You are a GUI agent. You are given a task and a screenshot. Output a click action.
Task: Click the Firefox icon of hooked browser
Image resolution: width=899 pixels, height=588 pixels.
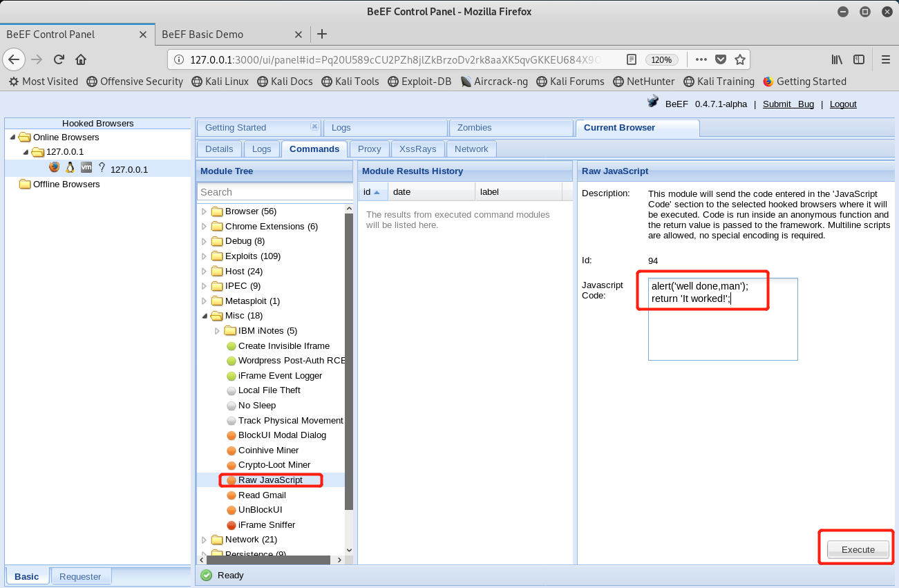[x=55, y=167]
